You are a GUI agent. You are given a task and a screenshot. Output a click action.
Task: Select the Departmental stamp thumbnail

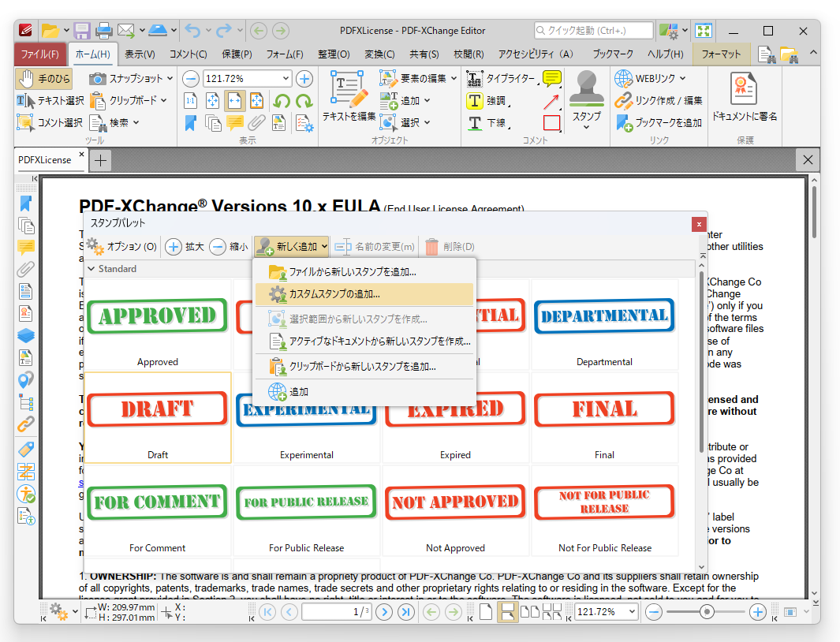pyautogui.click(x=604, y=324)
